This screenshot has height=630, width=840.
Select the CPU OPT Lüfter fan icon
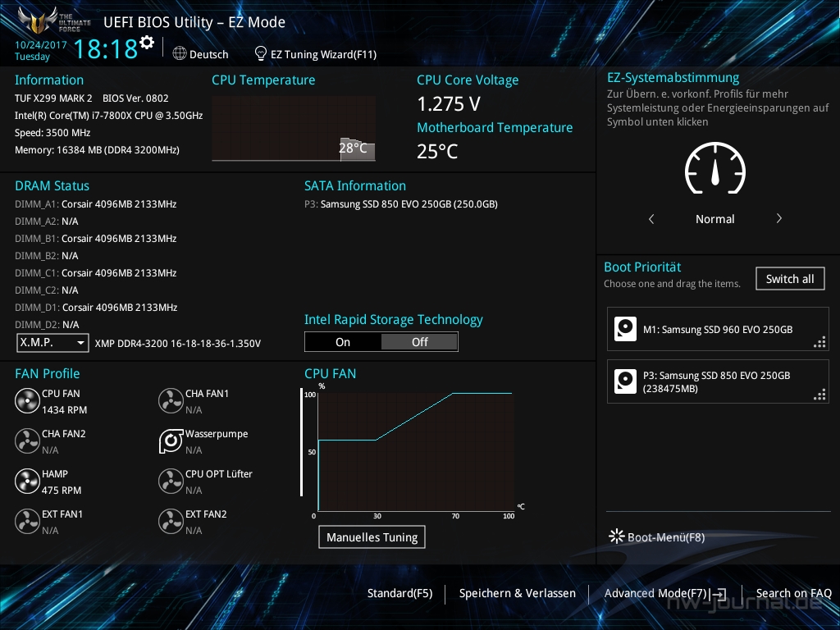(x=171, y=481)
